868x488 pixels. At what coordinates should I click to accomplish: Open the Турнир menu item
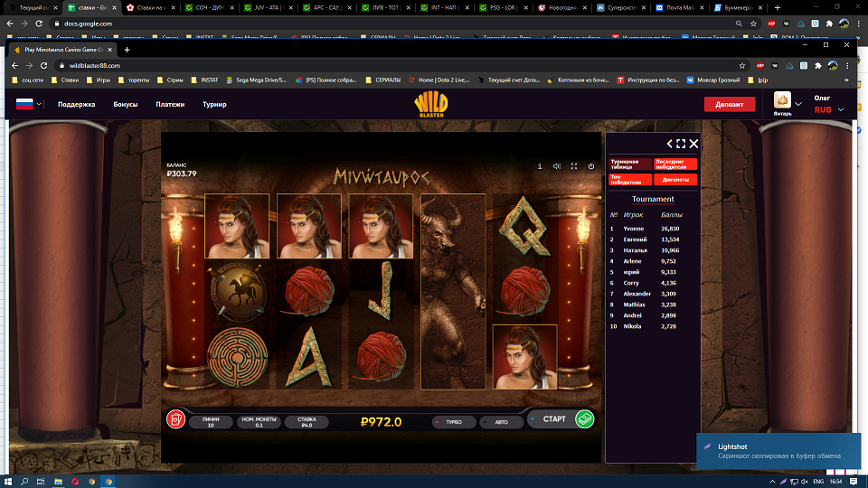point(214,104)
